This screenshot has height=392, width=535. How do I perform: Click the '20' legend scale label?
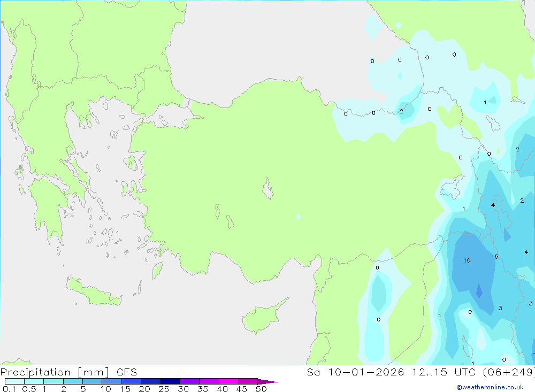tap(144, 389)
